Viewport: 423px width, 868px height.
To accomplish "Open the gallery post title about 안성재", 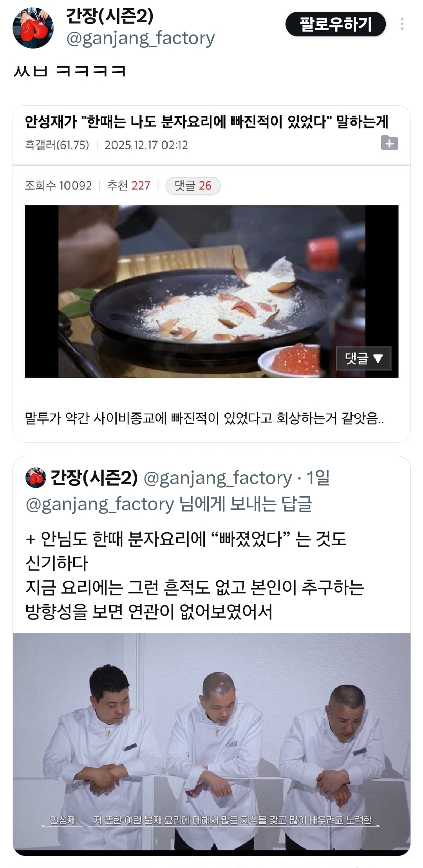I will click(206, 122).
